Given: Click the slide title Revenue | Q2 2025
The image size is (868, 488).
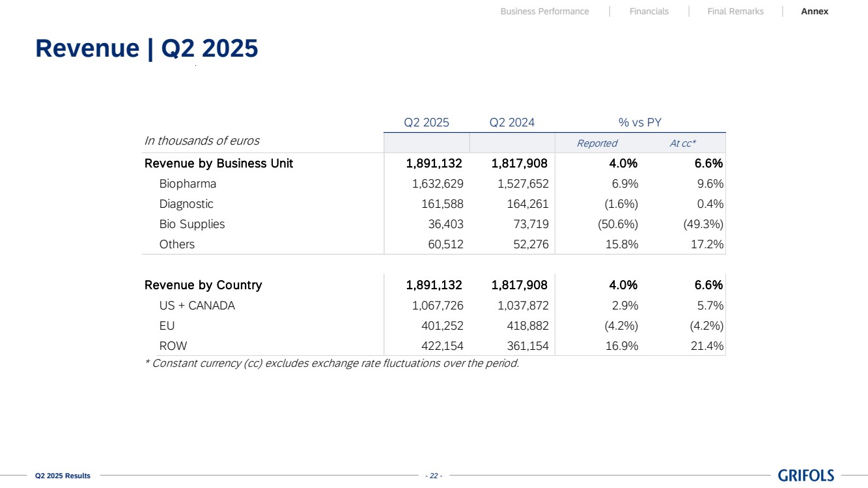Looking at the screenshot, I should 147,48.
